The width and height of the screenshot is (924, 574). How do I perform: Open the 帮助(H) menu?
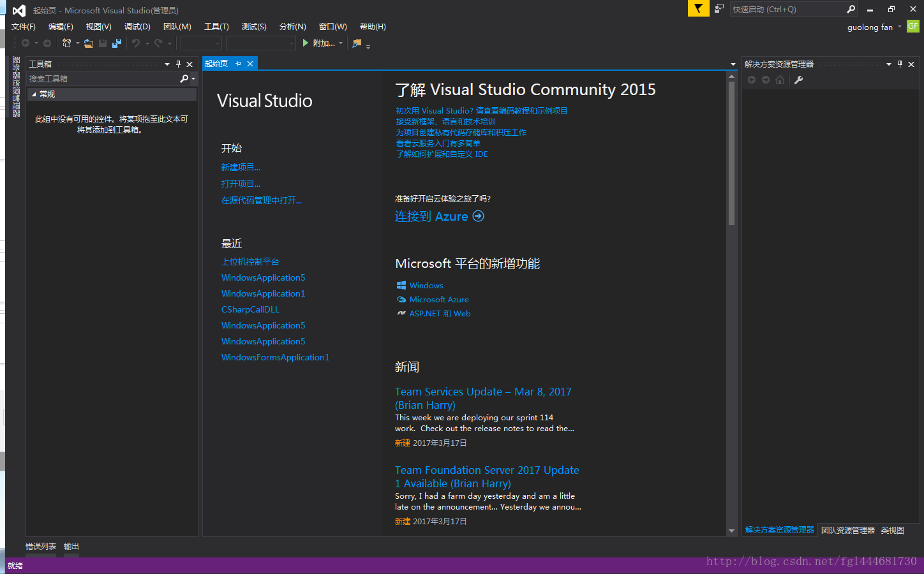tap(373, 27)
